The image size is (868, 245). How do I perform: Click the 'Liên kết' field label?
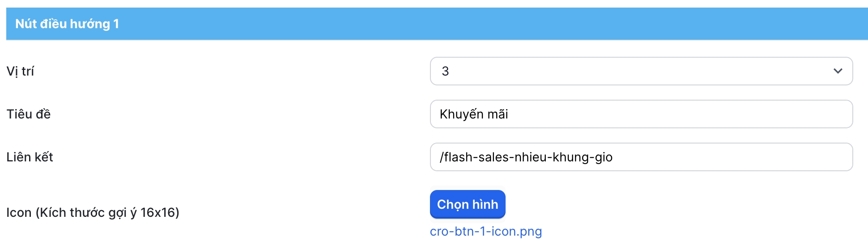coord(30,157)
